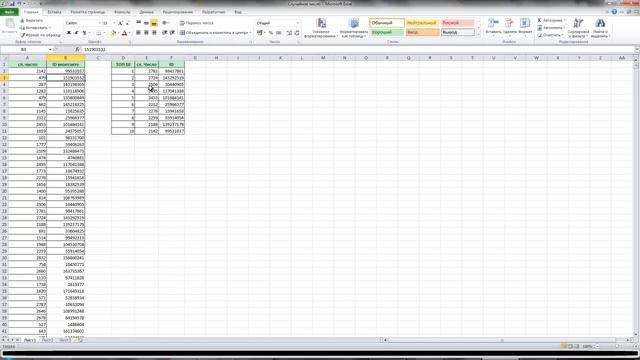Apply the percent style format

271,33
